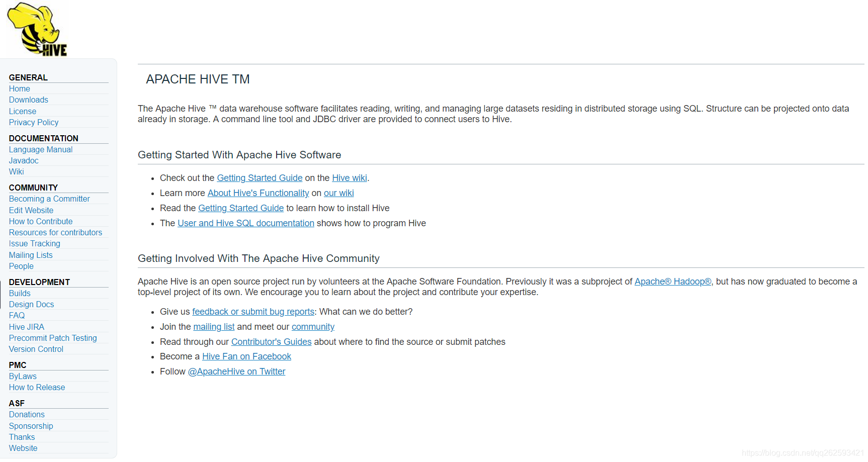The image size is (868, 462).
Task: Click the Edit Website link
Action: click(31, 210)
